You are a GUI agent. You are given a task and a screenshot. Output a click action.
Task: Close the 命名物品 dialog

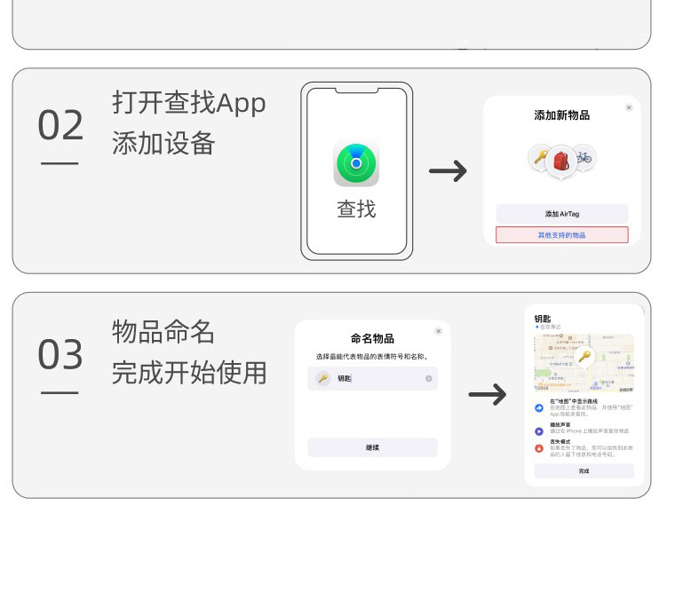click(438, 331)
